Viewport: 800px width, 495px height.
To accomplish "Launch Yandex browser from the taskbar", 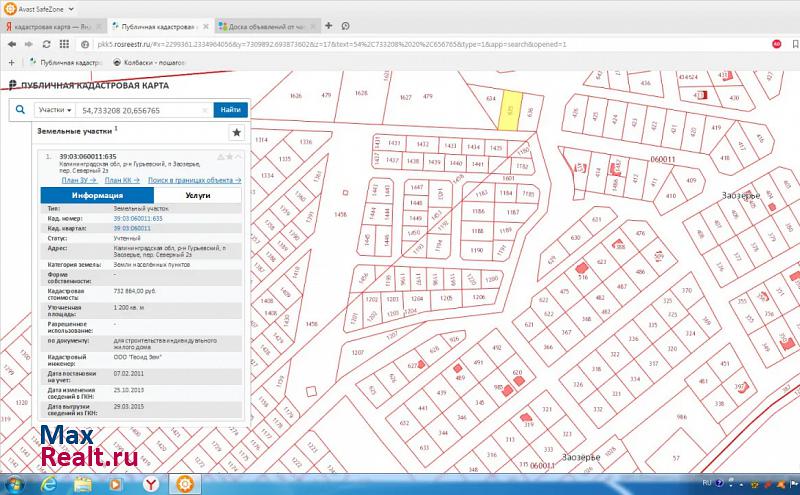I will point(150,484).
